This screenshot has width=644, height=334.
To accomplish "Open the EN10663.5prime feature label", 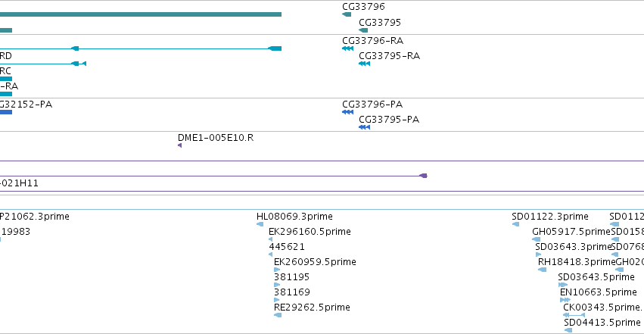I will tap(599, 292).
